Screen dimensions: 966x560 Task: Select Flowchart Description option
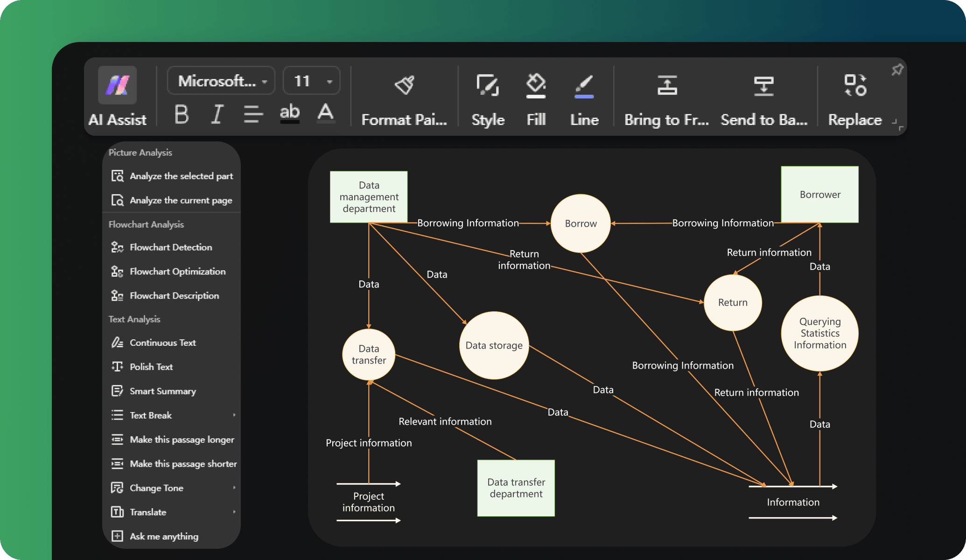171,296
